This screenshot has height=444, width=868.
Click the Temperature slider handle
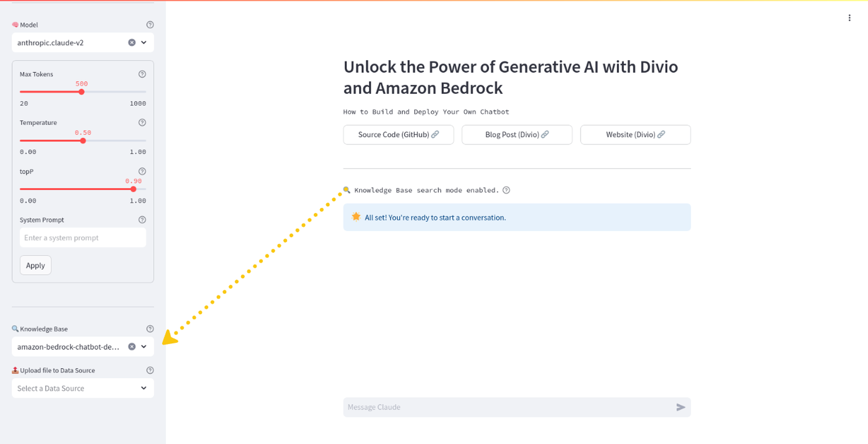[83, 140]
